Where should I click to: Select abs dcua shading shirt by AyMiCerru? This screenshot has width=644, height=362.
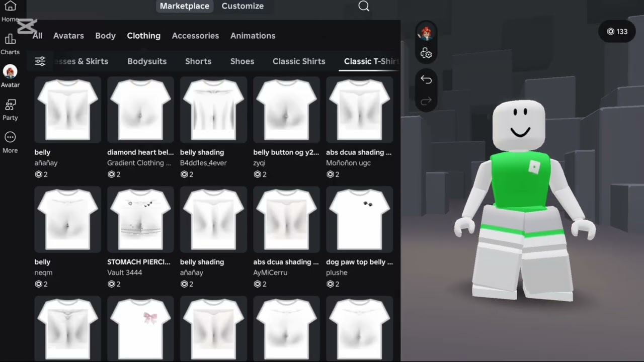click(x=286, y=219)
